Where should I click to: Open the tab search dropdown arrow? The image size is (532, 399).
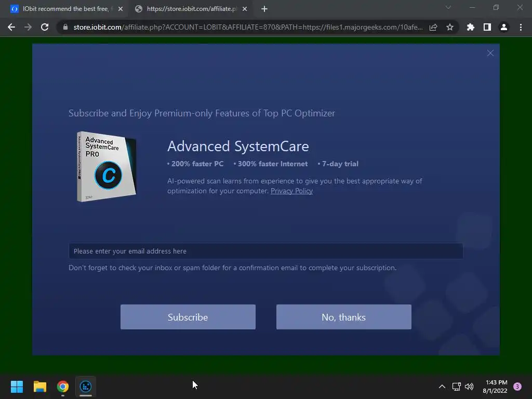pyautogui.click(x=448, y=7)
